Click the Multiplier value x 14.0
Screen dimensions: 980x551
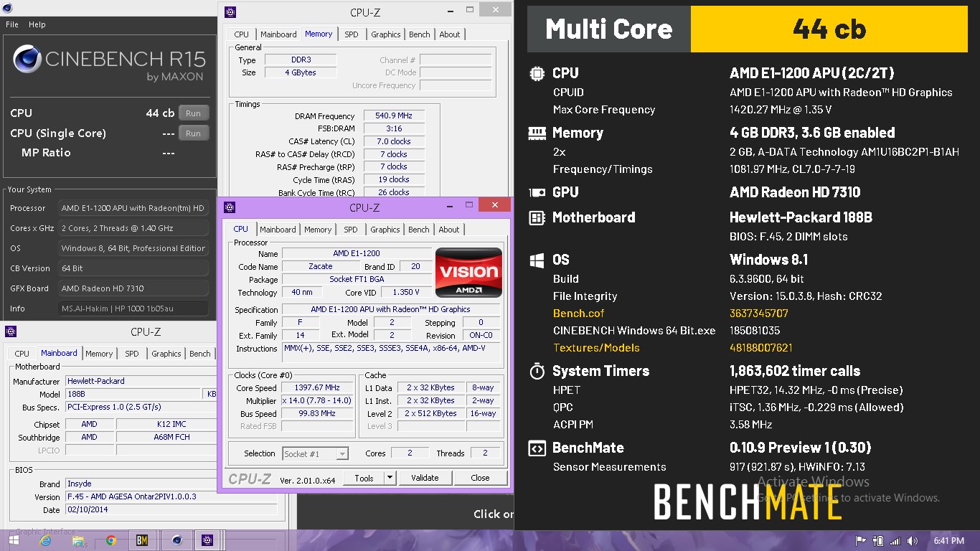(x=316, y=400)
